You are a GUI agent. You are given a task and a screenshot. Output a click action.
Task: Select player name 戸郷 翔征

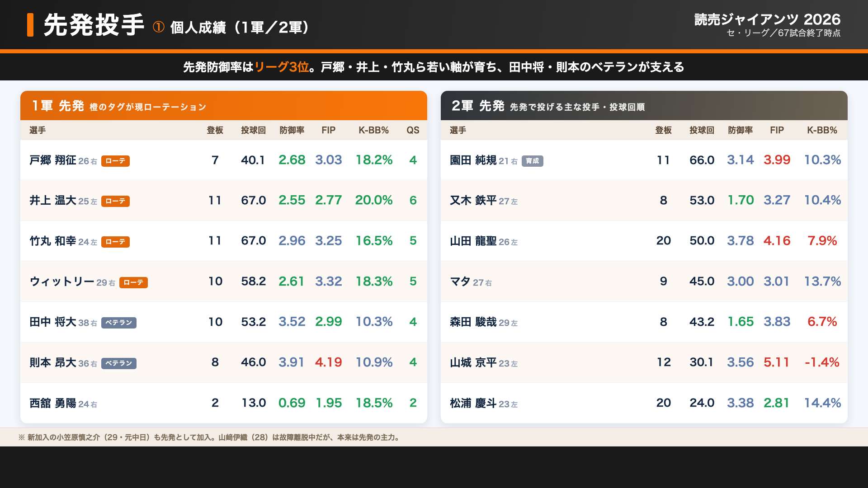[x=53, y=160]
